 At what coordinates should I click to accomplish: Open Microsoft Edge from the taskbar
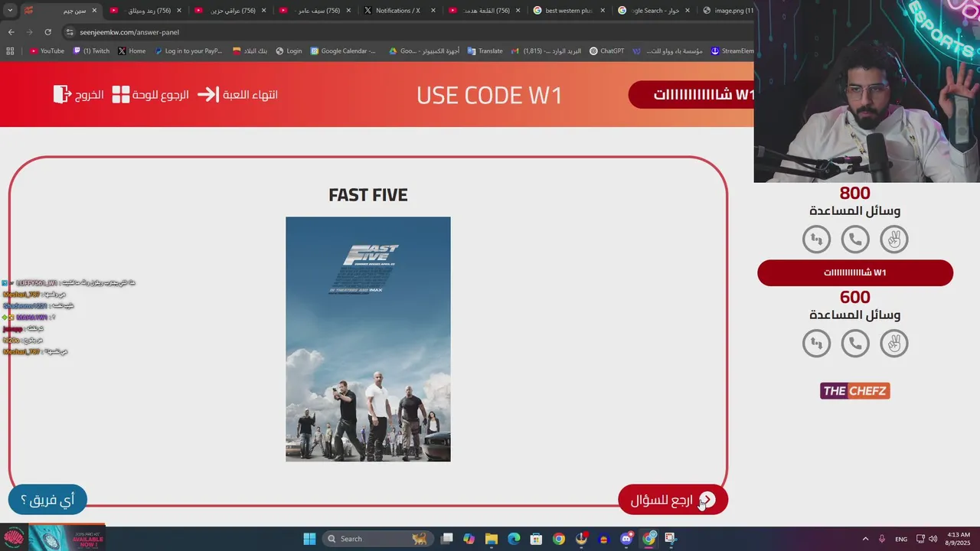point(514,539)
